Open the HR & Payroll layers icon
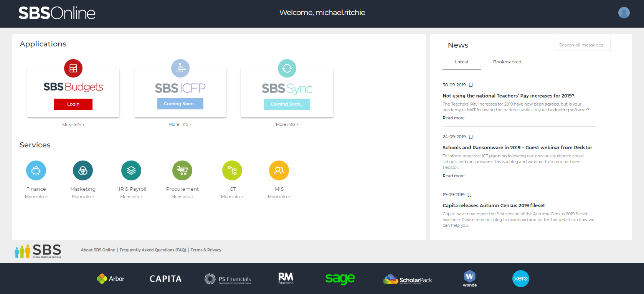 [131, 170]
